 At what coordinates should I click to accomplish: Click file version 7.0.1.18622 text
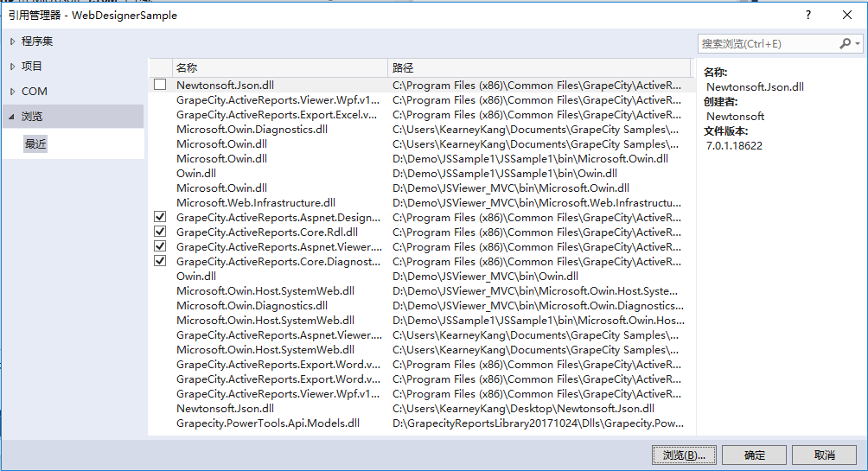click(x=734, y=145)
